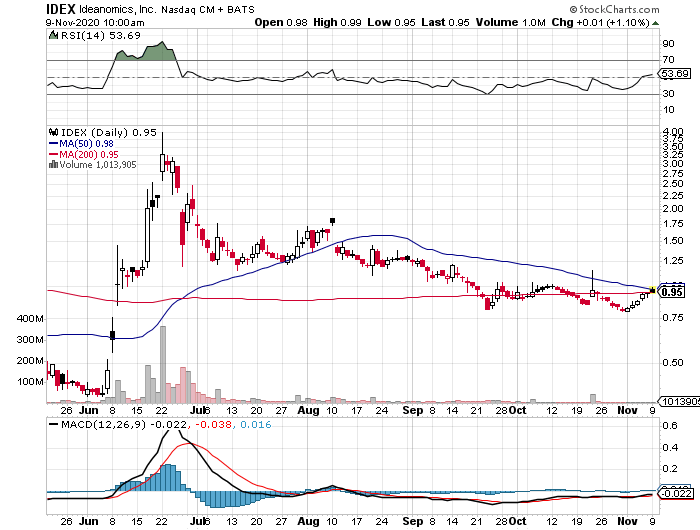The image size is (700, 530).
Task: Click the MA(50) 0.98 legend entry
Action: pos(81,144)
